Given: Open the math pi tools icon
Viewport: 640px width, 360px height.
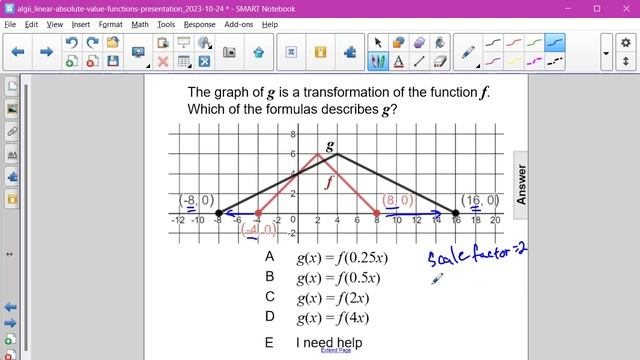Looking at the screenshot, I should [291, 52].
